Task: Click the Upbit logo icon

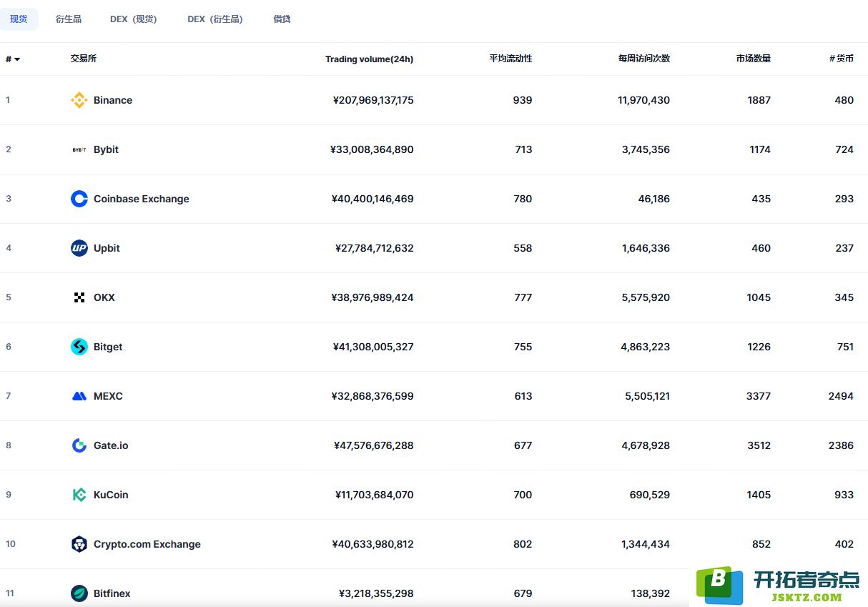Action: 79,248
